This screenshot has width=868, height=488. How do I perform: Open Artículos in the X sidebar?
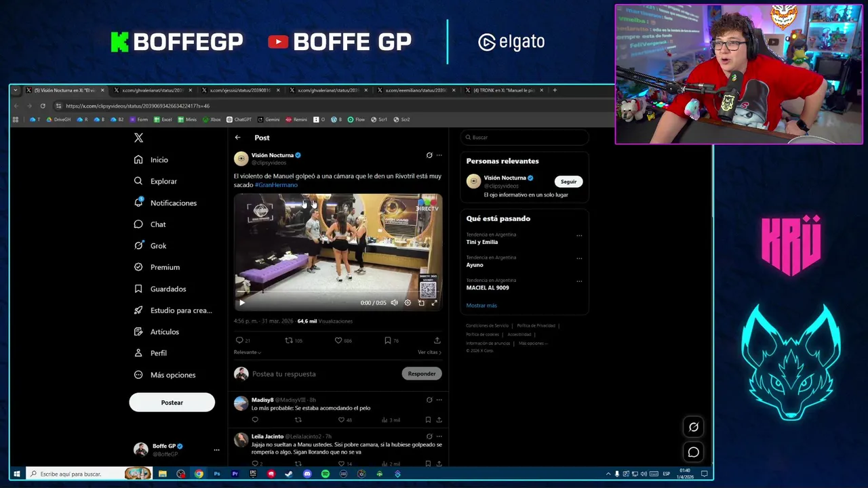(x=157, y=331)
